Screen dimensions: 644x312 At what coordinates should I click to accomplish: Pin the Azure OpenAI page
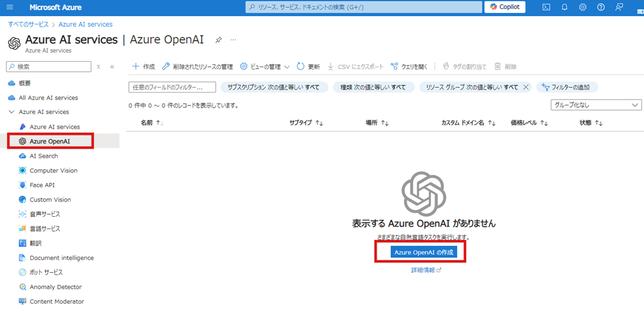tap(218, 40)
